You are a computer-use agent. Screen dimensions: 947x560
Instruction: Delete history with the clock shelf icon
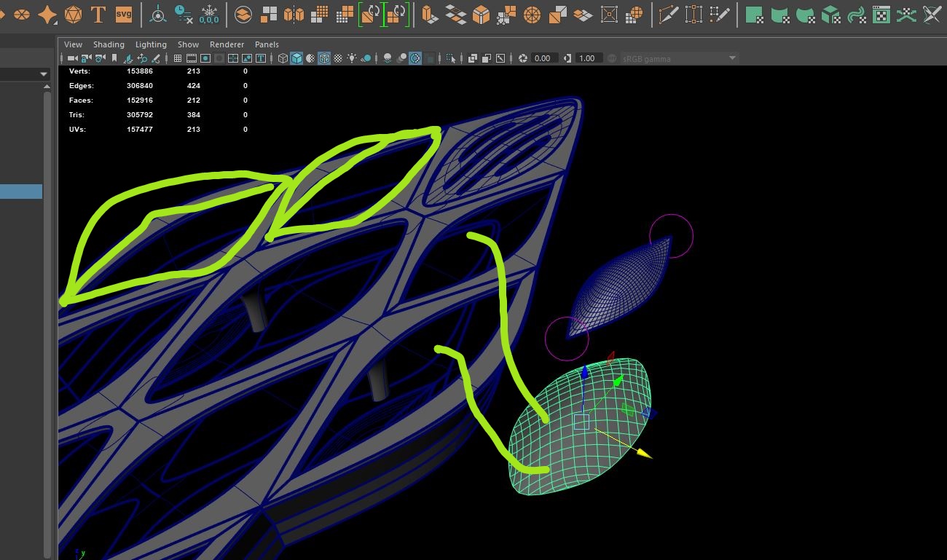pyautogui.click(x=184, y=14)
